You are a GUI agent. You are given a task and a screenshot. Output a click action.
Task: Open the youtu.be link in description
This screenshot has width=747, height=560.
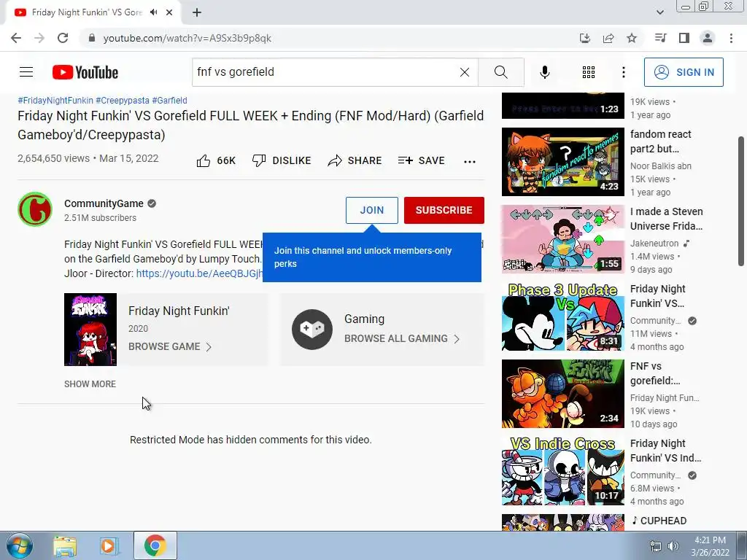[x=200, y=273]
